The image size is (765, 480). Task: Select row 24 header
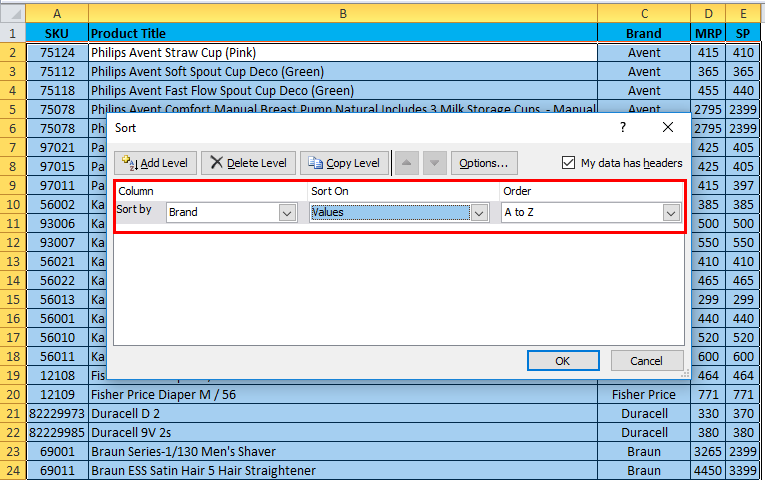point(13,471)
